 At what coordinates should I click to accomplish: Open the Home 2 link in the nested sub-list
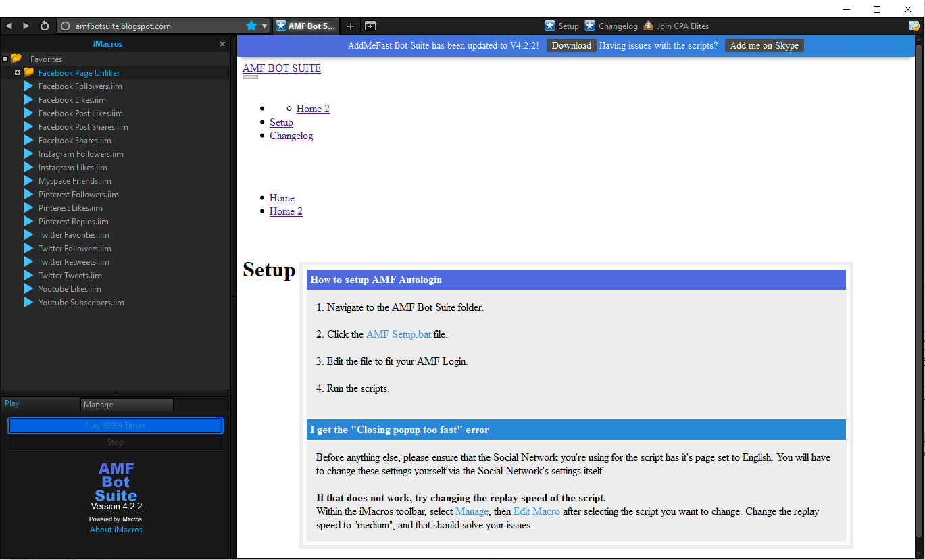[313, 109]
